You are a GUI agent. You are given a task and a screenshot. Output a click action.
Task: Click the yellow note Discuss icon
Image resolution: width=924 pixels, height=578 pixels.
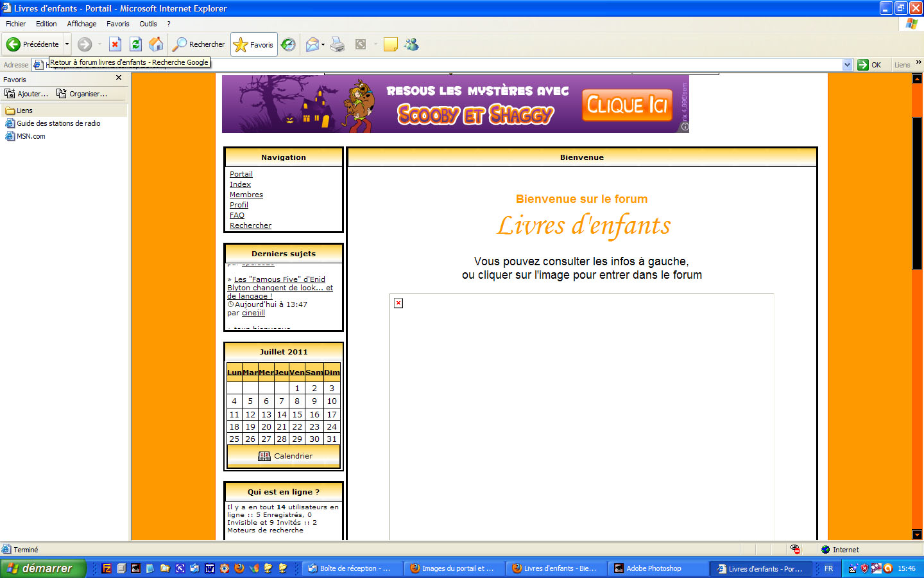390,44
